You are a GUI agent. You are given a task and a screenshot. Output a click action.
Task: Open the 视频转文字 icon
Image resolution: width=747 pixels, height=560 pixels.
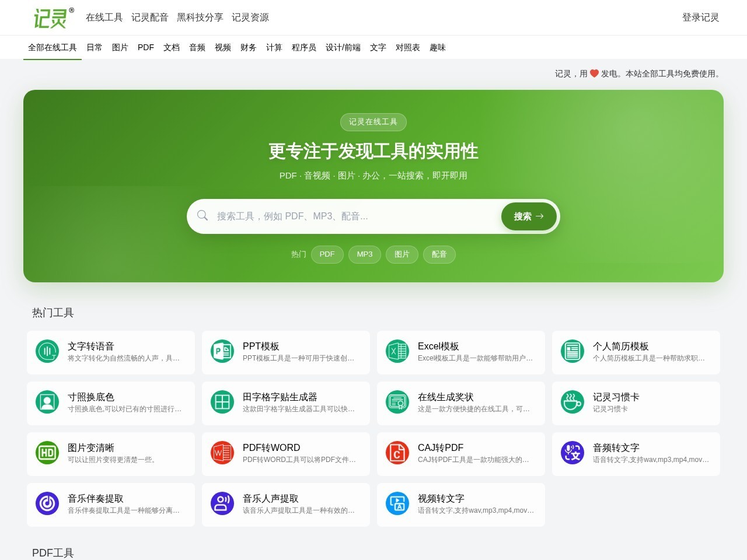pos(397,503)
